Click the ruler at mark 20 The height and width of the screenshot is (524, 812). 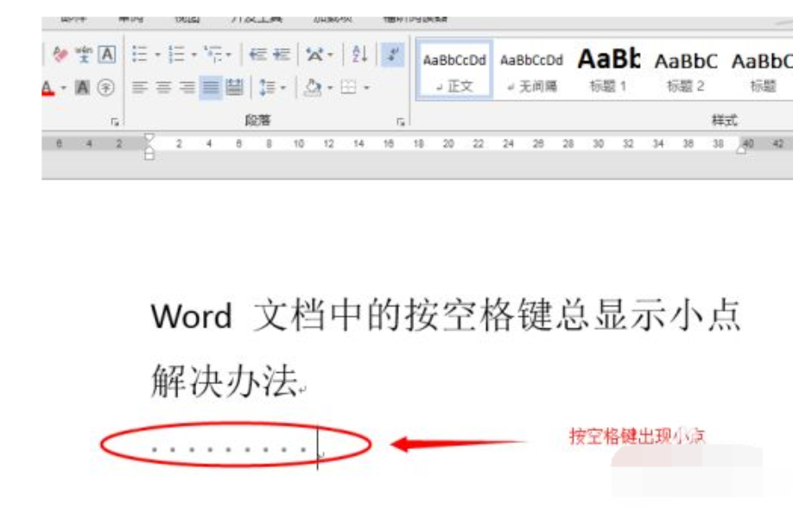coord(448,144)
